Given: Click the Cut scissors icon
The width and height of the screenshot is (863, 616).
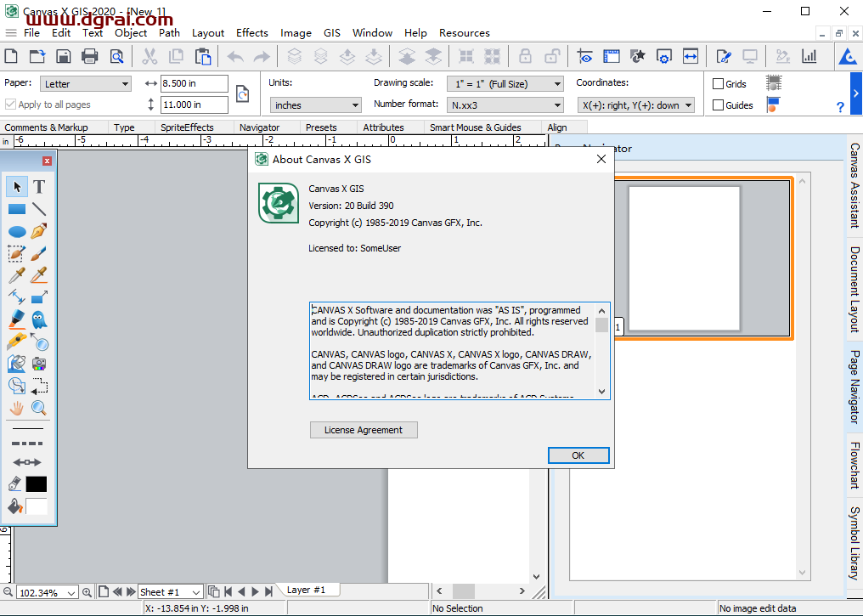Looking at the screenshot, I should click(x=149, y=56).
